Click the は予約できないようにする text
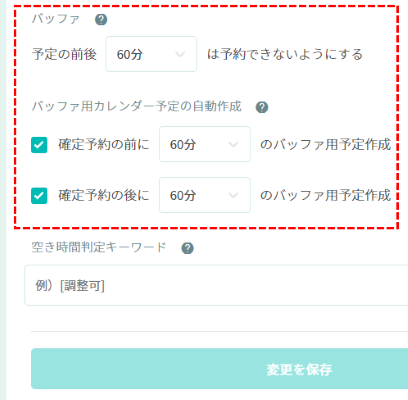408x400 pixels. pos(285,54)
